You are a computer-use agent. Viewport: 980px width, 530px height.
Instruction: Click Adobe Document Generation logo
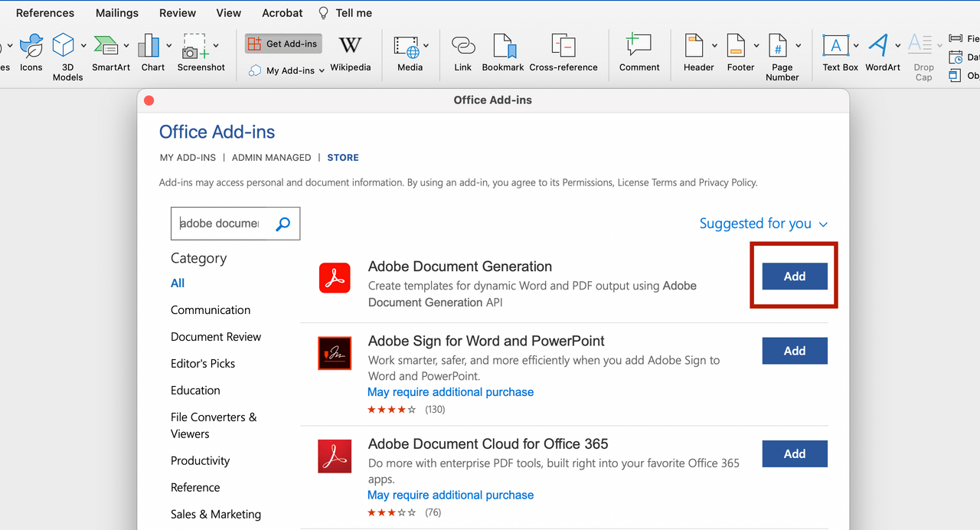point(335,277)
